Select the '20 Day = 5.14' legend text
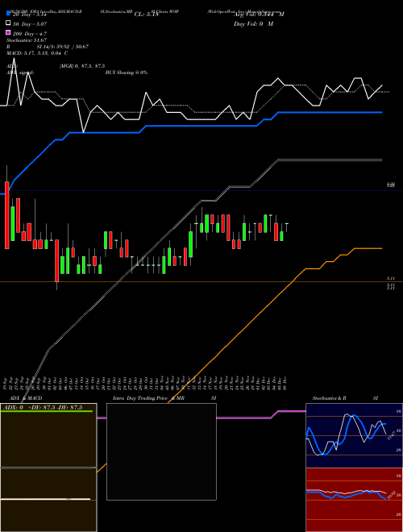The height and width of the screenshot is (532, 403). pos(29,15)
